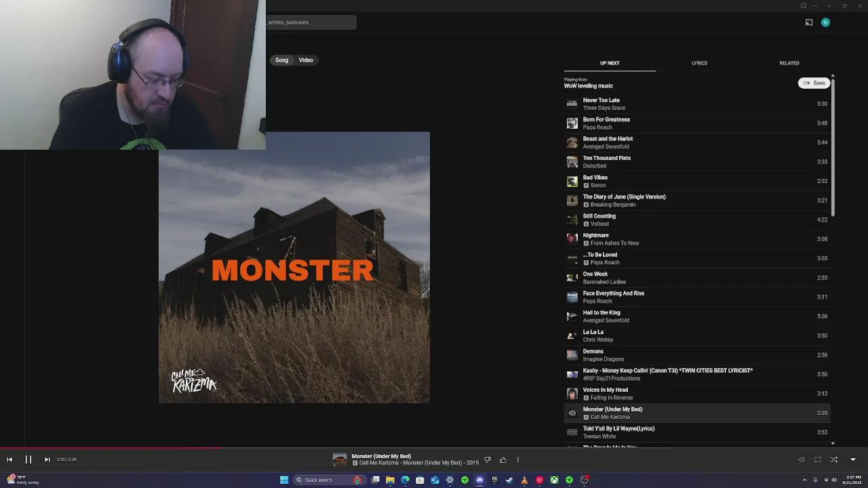Collapse the player page with down arrow
The width and height of the screenshot is (868, 488).
coord(853,460)
